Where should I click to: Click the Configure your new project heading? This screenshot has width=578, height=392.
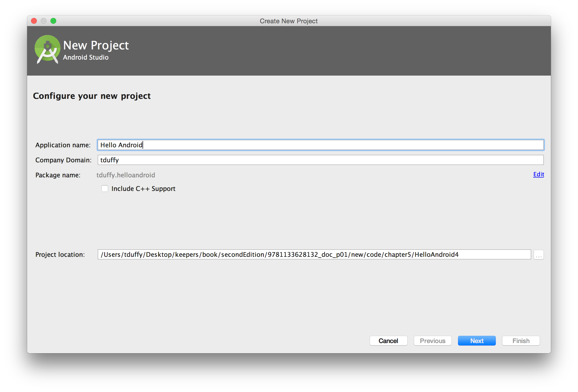click(x=92, y=96)
